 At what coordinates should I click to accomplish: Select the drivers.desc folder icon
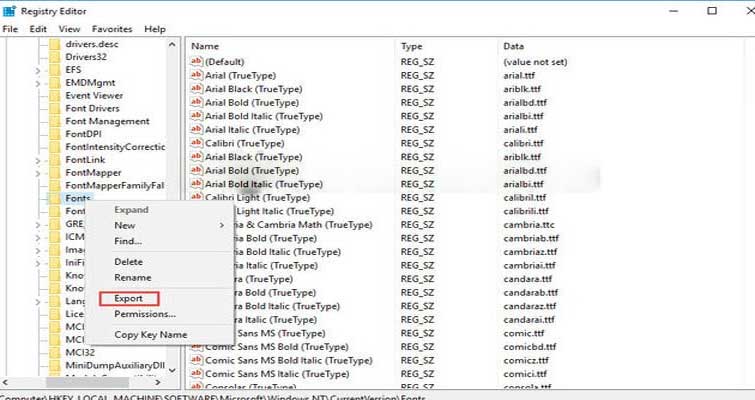pos(55,44)
